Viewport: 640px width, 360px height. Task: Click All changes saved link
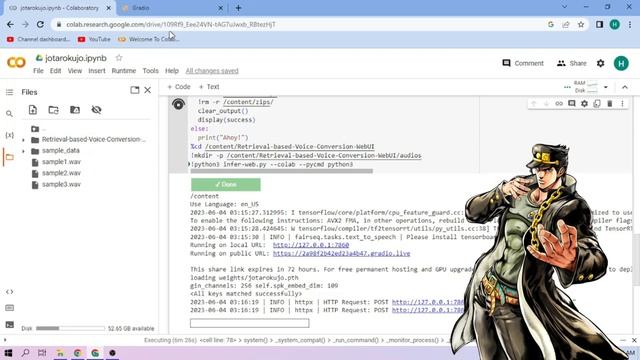(212, 71)
